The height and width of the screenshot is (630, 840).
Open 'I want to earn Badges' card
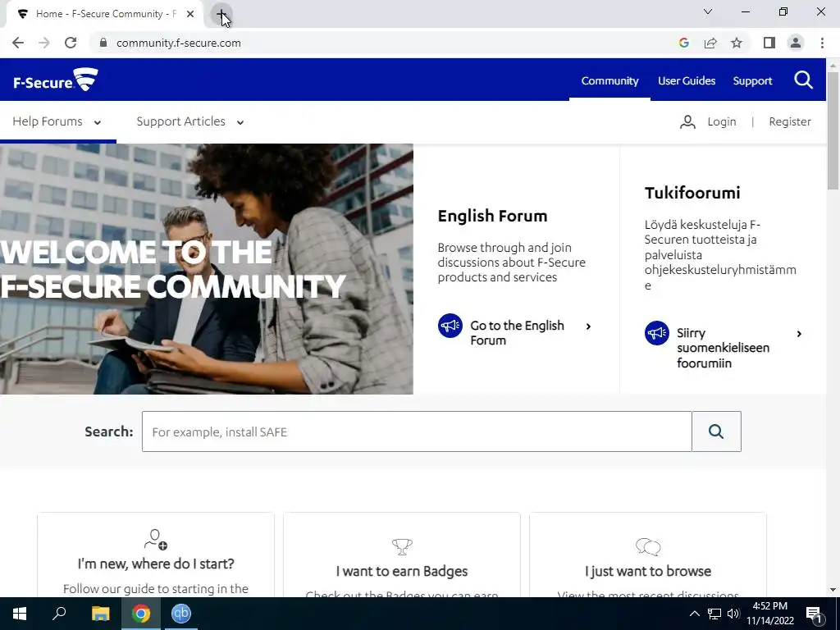[x=402, y=555]
